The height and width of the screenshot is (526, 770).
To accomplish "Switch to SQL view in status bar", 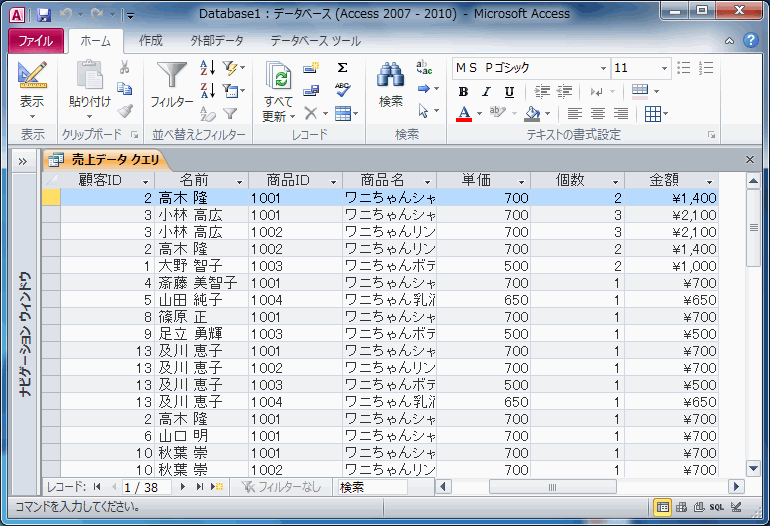I will pyautogui.click(x=716, y=507).
